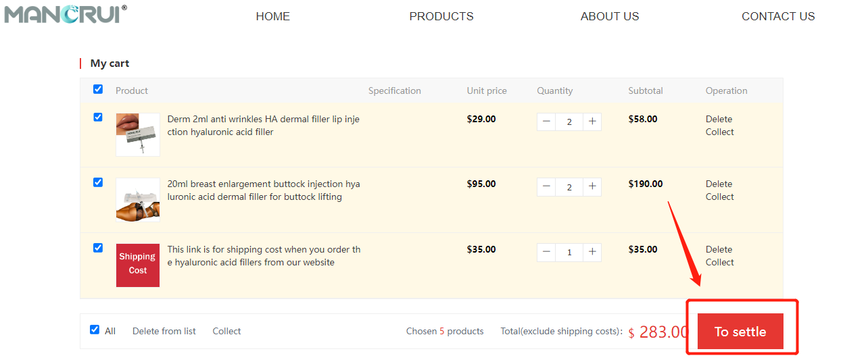Viewport: 868px width, 364px height.
Task: Uncheck the 20ml buttock filler checkbox
Action: click(98, 182)
